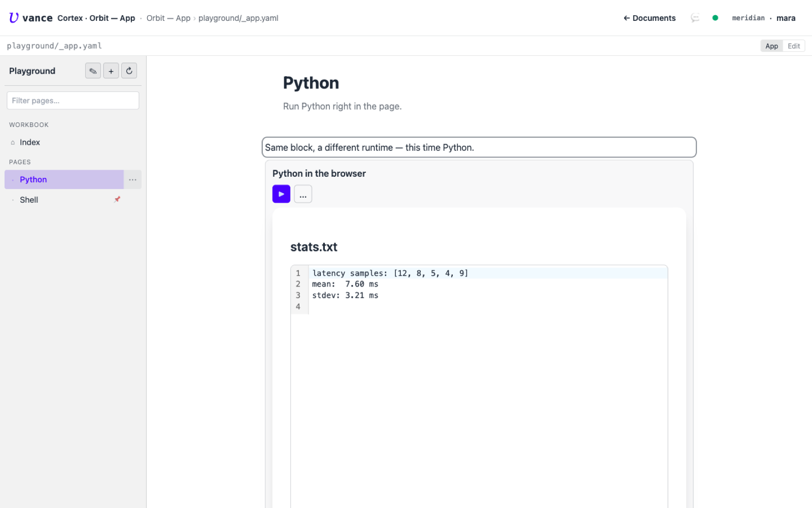Click 'Run Python right in the page.' subtitle

(343, 106)
